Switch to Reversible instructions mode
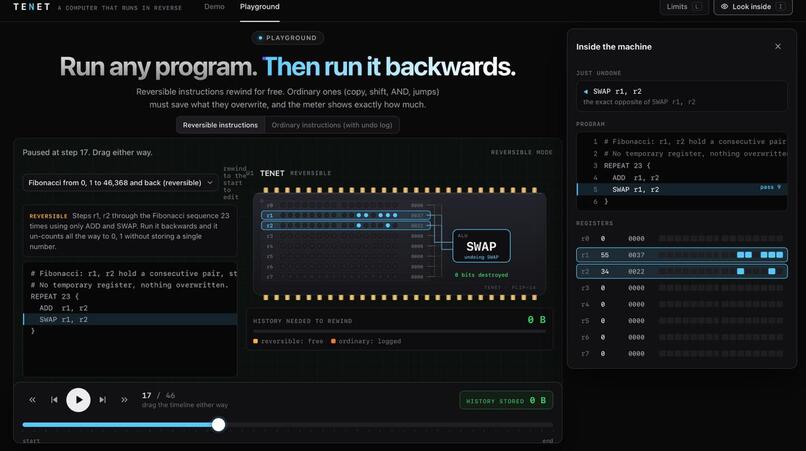806x451 pixels. click(x=221, y=125)
